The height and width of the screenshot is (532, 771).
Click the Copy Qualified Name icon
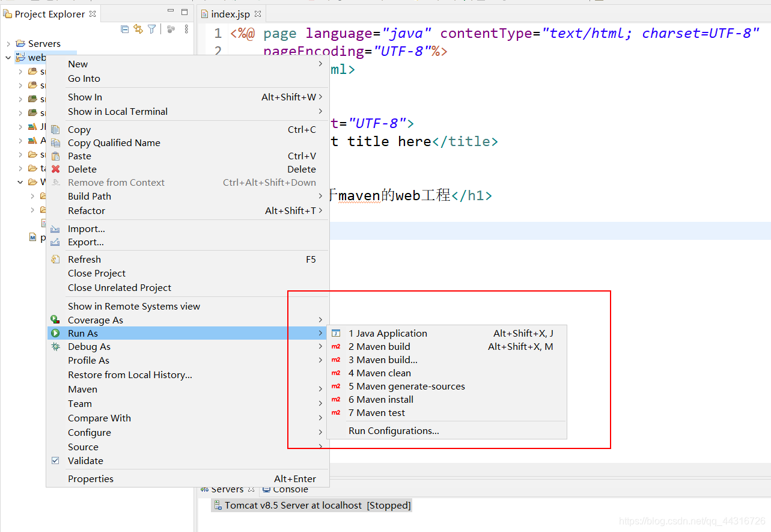tap(55, 143)
